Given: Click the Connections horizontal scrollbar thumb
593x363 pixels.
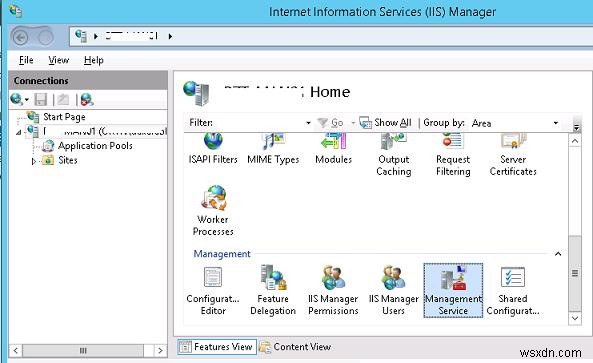Looking at the screenshot, I should click(x=83, y=351).
